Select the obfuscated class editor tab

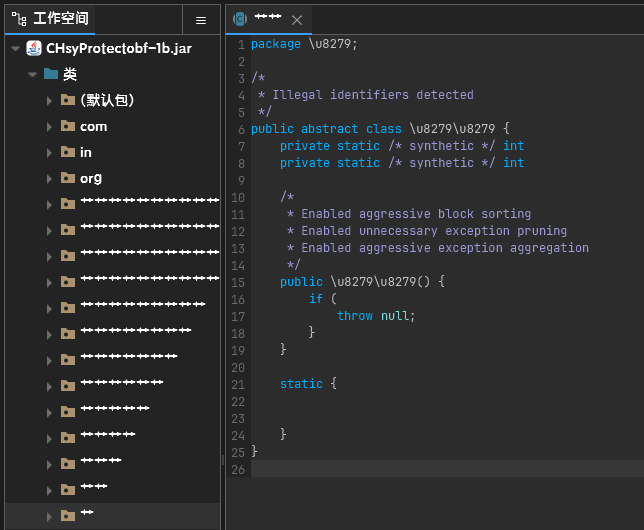[268, 19]
